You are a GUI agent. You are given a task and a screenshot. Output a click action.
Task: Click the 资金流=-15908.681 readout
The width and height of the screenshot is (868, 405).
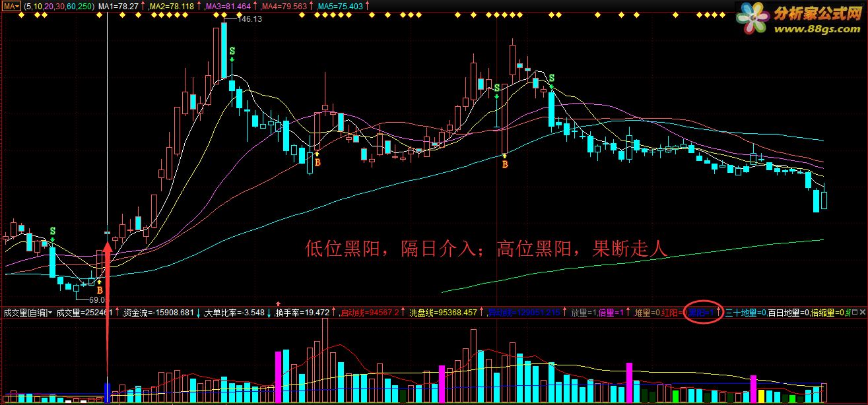[159, 313]
